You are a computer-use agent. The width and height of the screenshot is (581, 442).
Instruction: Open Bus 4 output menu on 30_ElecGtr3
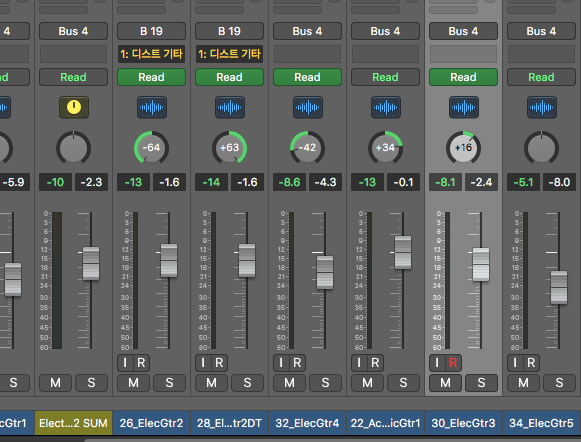click(x=464, y=31)
